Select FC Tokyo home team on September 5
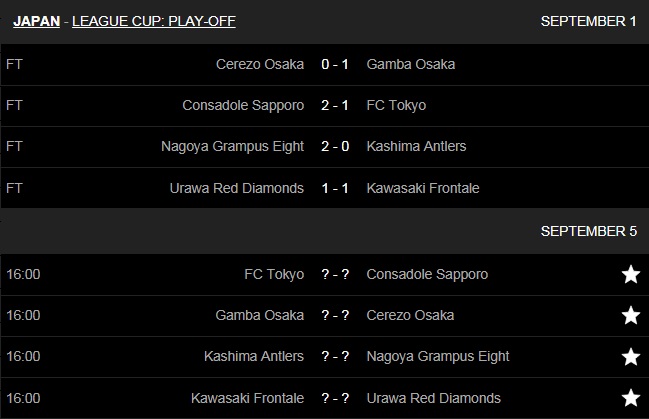Image resolution: width=649 pixels, height=419 pixels. [274, 274]
